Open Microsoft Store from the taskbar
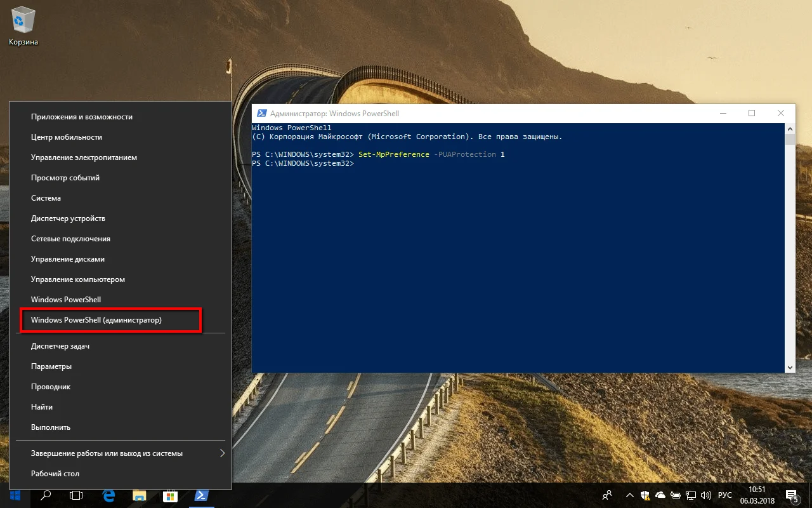 [x=169, y=495]
